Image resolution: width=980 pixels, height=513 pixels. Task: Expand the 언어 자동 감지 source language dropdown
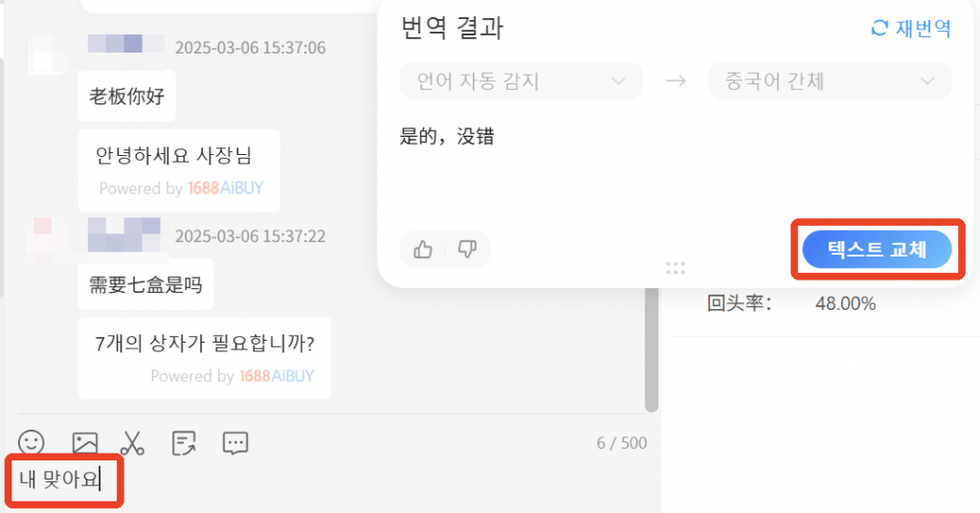pyautogui.click(x=521, y=80)
